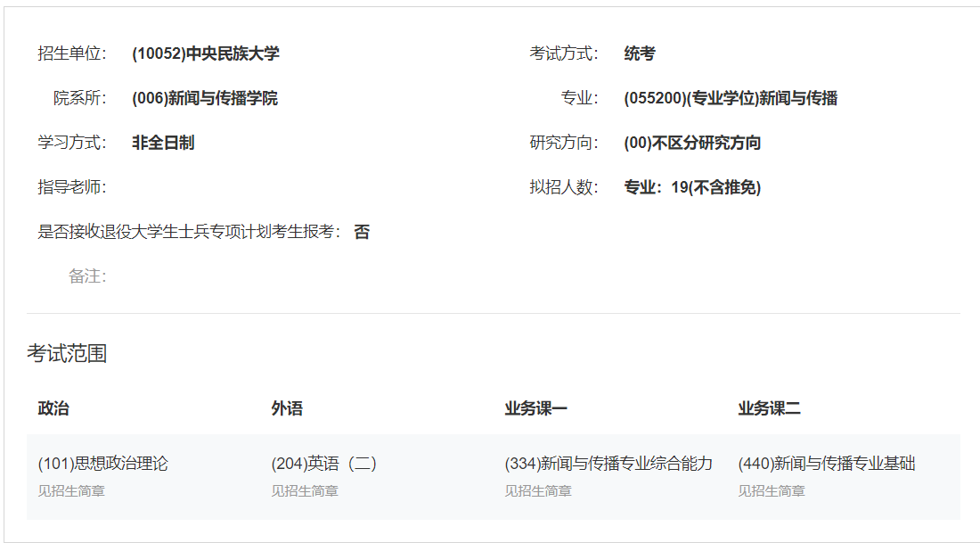Click the 是否接收退役大学生士兵专项计划考生报考 label
The width and height of the screenshot is (980, 543).
[x=190, y=232]
